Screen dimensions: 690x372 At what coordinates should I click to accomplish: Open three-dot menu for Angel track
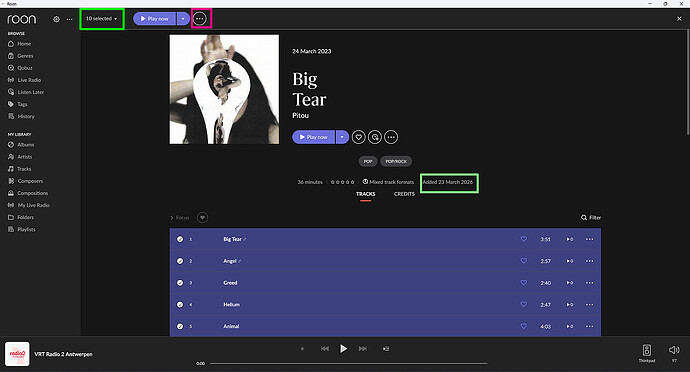(590, 261)
